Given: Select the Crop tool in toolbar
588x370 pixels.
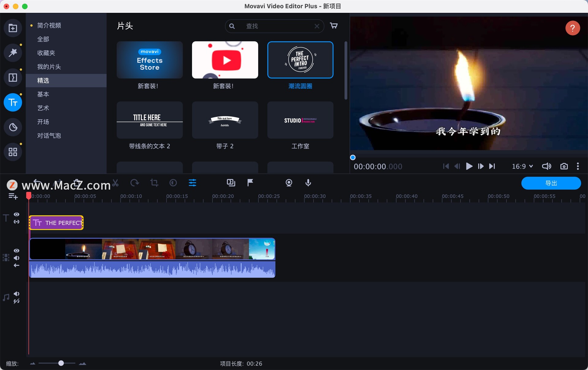Looking at the screenshot, I should [154, 183].
